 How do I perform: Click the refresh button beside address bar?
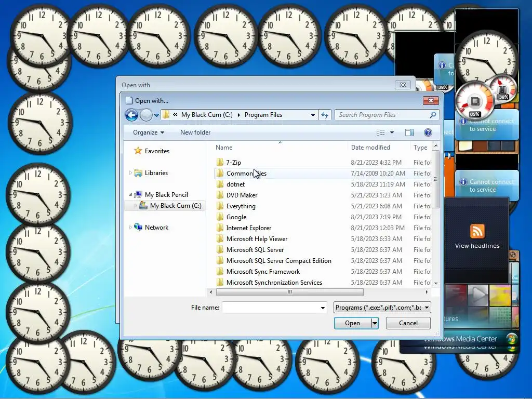(x=325, y=115)
